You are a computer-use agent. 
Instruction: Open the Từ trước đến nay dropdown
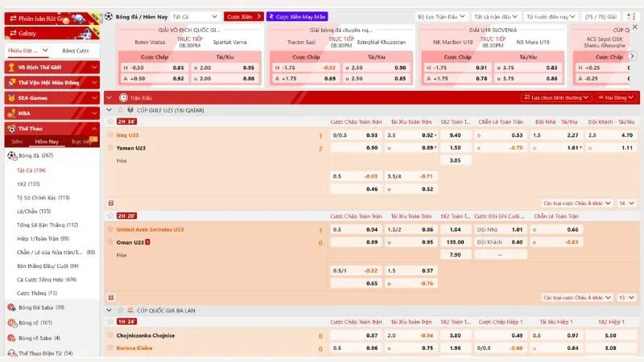coord(551,16)
